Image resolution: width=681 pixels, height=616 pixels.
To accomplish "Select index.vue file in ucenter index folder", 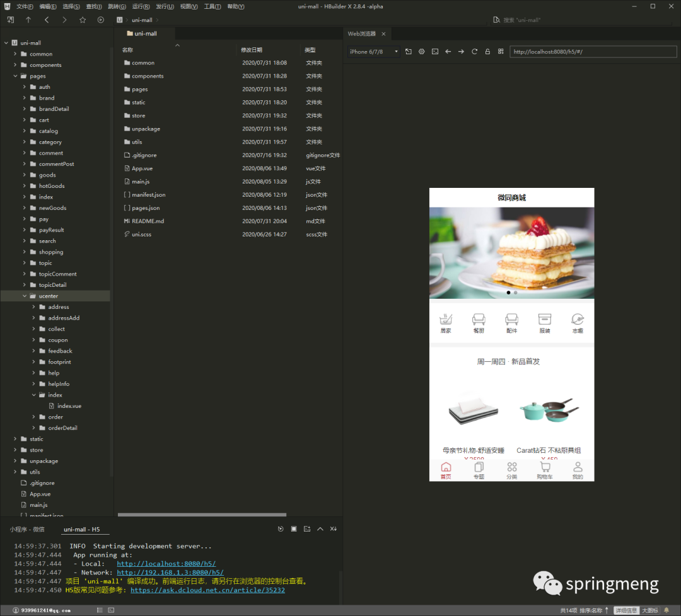I will [x=69, y=406].
